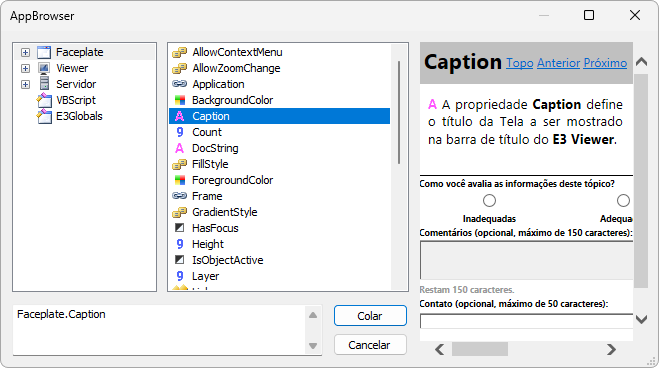Image resolution: width=659 pixels, height=368 pixels.
Task: Click the ForegroundColor color icon
Action: [180, 180]
